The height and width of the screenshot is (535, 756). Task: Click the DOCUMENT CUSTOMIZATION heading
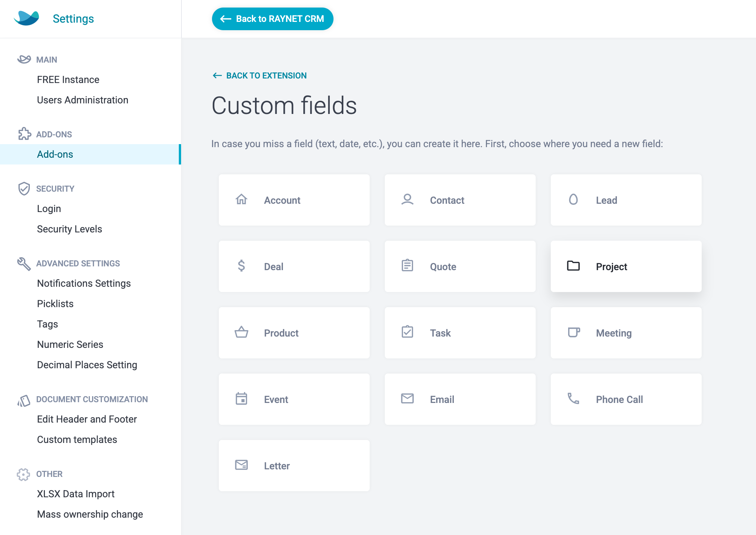point(92,399)
